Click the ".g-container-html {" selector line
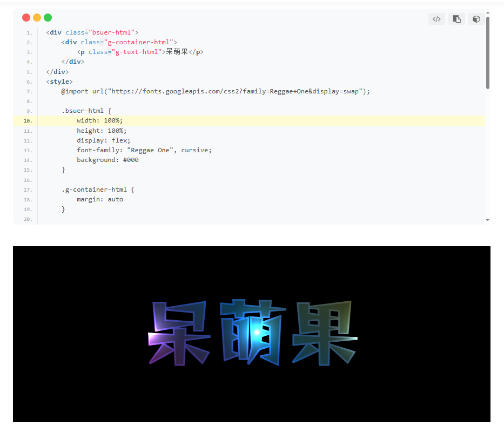Viewport: 504px width, 433px height. click(98, 190)
